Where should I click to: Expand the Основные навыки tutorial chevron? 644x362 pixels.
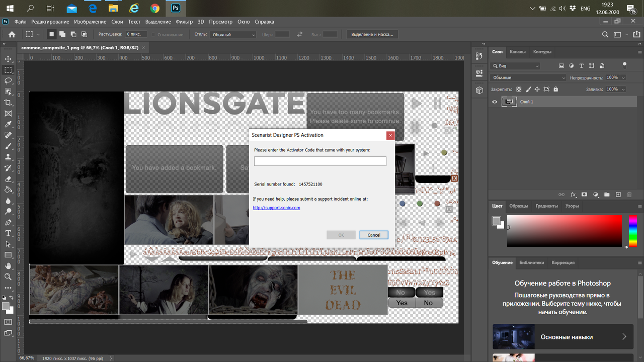(x=624, y=337)
